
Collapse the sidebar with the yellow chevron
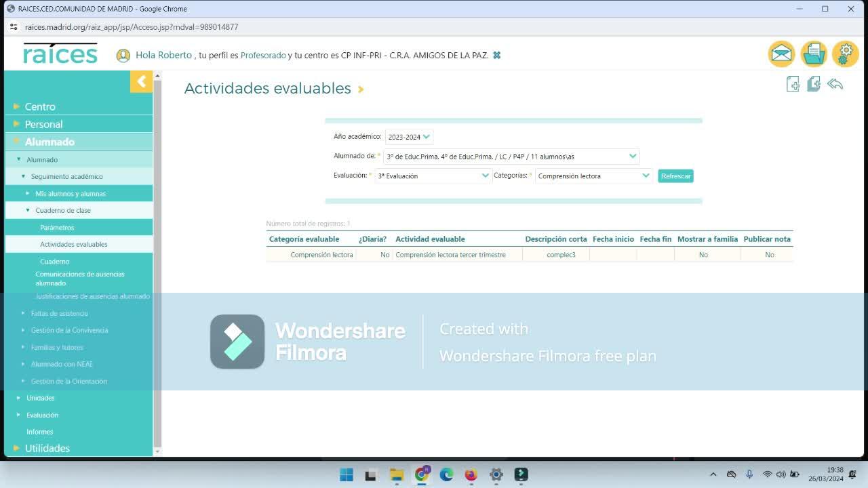(141, 82)
